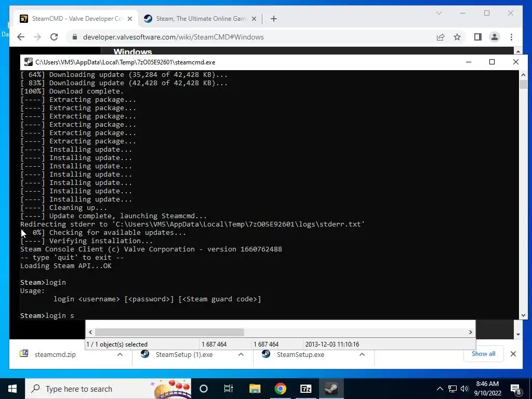The height and width of the screenshot is (399, 532).
Task: Click the console vertical scrollbar thumb
Action: coord(523,84)
